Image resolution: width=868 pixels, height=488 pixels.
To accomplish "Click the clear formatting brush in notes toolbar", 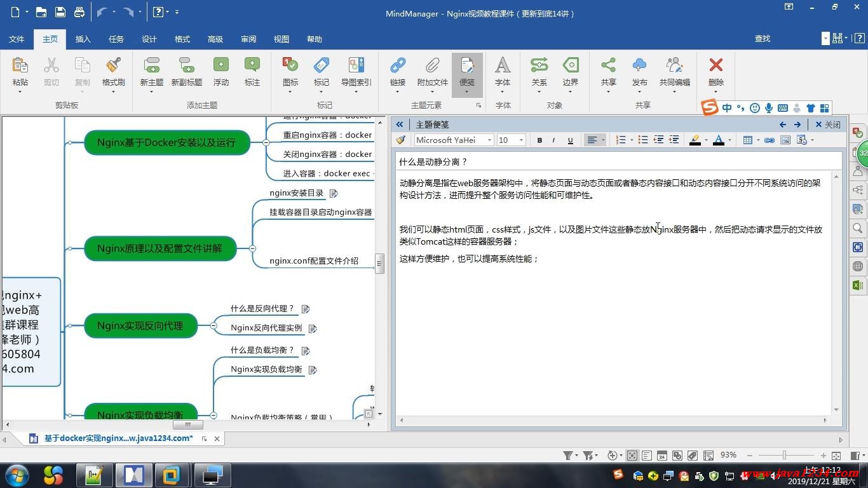I will tap(400, 140).
